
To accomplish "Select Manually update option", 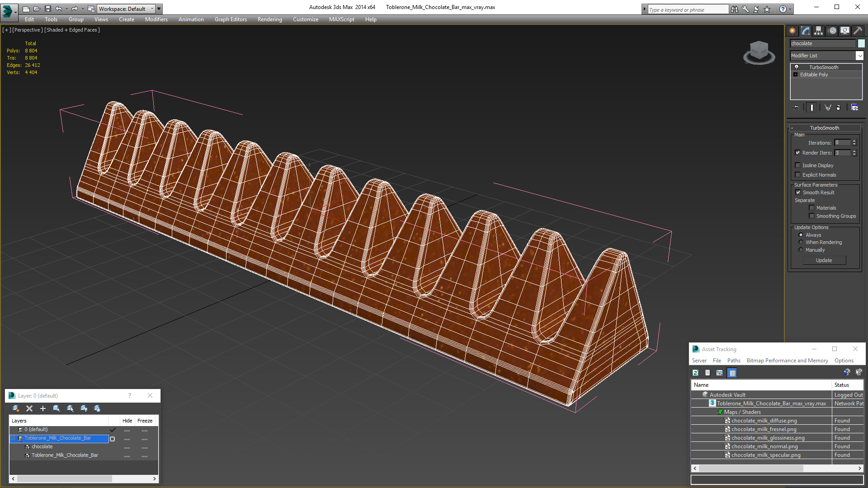I will coord(801,250).
